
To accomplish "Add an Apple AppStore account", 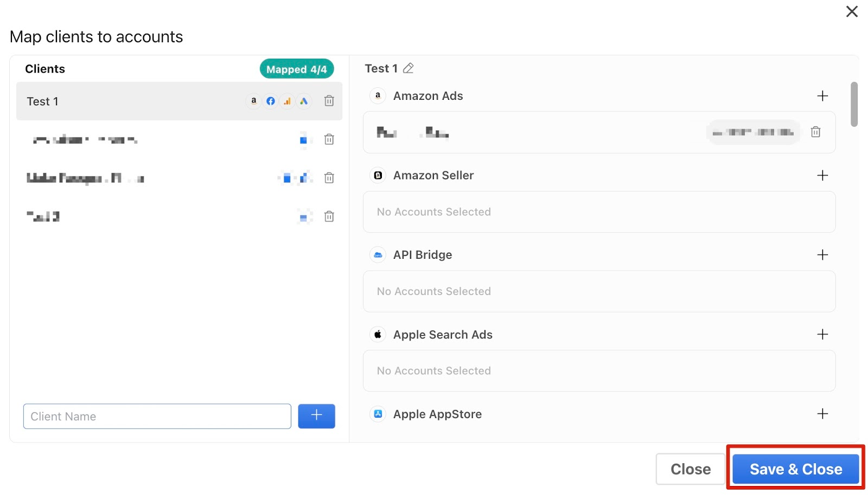I will 822,414.
